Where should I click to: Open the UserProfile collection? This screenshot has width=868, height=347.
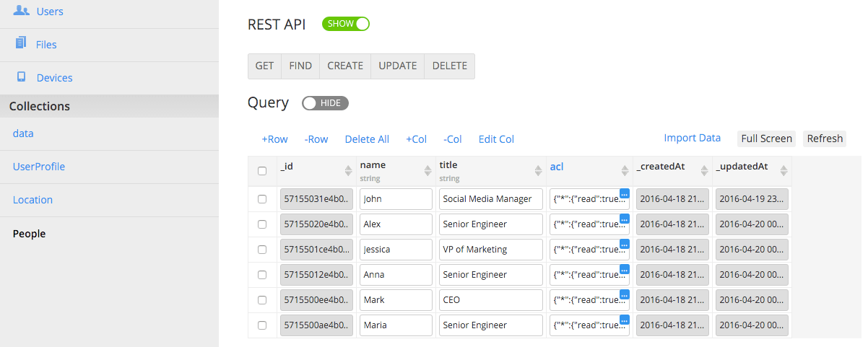[39, 167]
